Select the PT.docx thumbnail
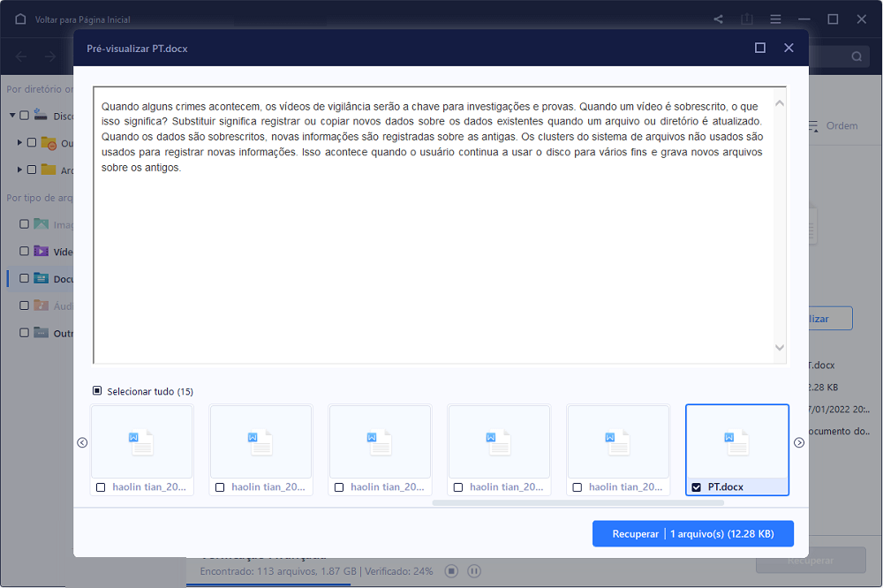The height and width of the screenshot is (588, 883). [737, 449]
